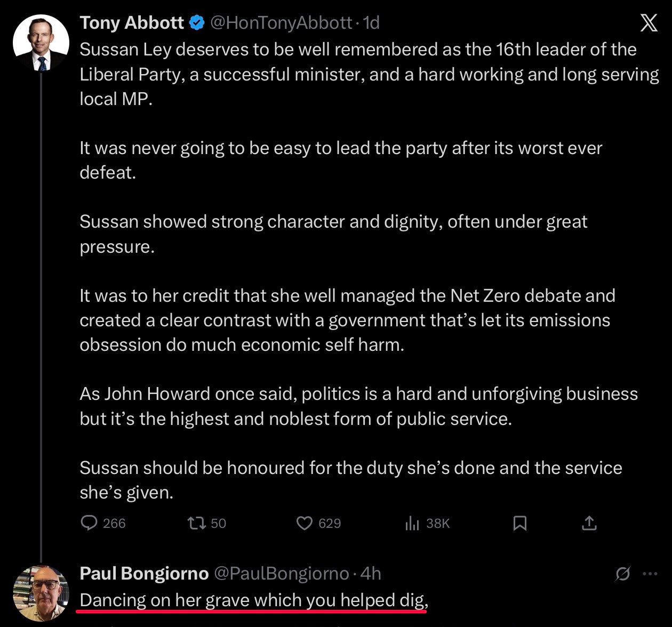Open Tony Abbott's profile picture
This screenshot has width=672, height=627.
[x=41, y=44]
